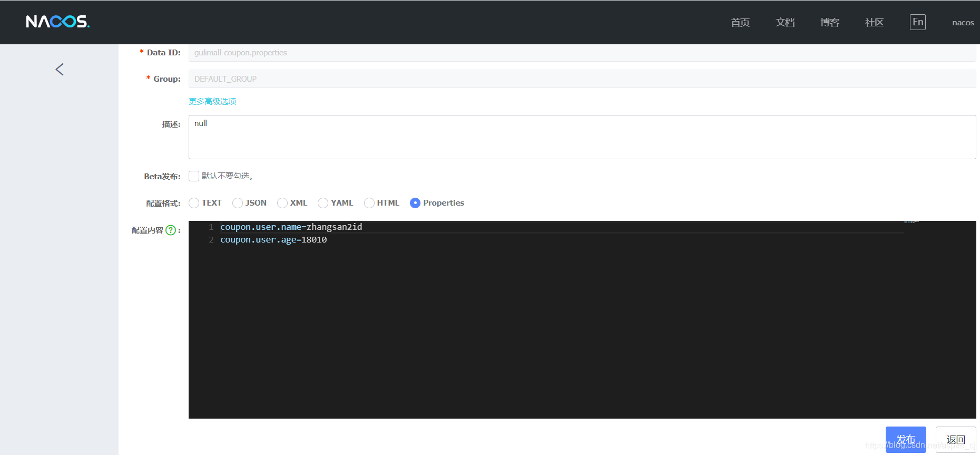Click line number 2 in the editor gutter
The width and height of the screenshot is (980, 455).
(211, 240)
